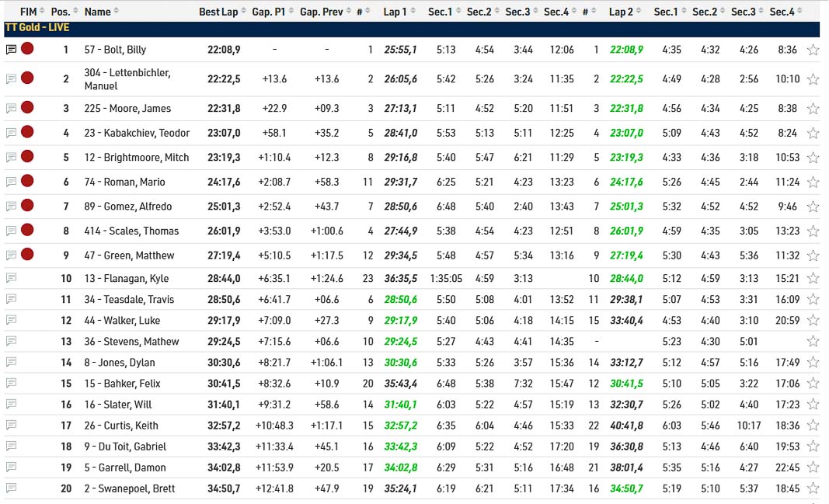The width and height of the screenshot is (829, 504).
Task: Click the comment icon for Billy Bolt
Action: [11, 50]
